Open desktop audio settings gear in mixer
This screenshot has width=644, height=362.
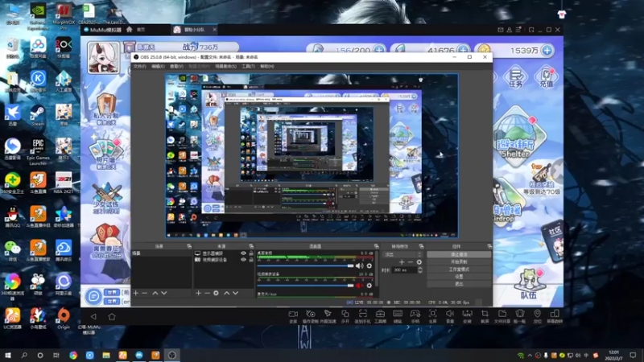click(x=369, y=266)
